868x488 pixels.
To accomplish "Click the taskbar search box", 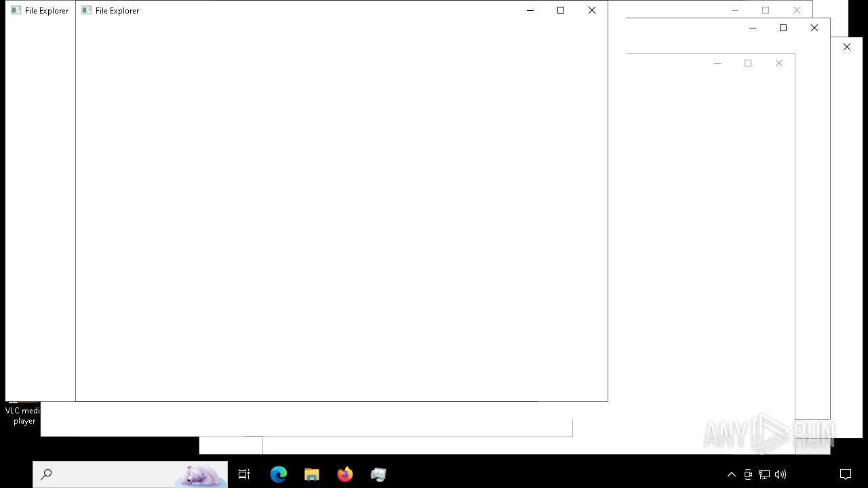I will point(130,474).
